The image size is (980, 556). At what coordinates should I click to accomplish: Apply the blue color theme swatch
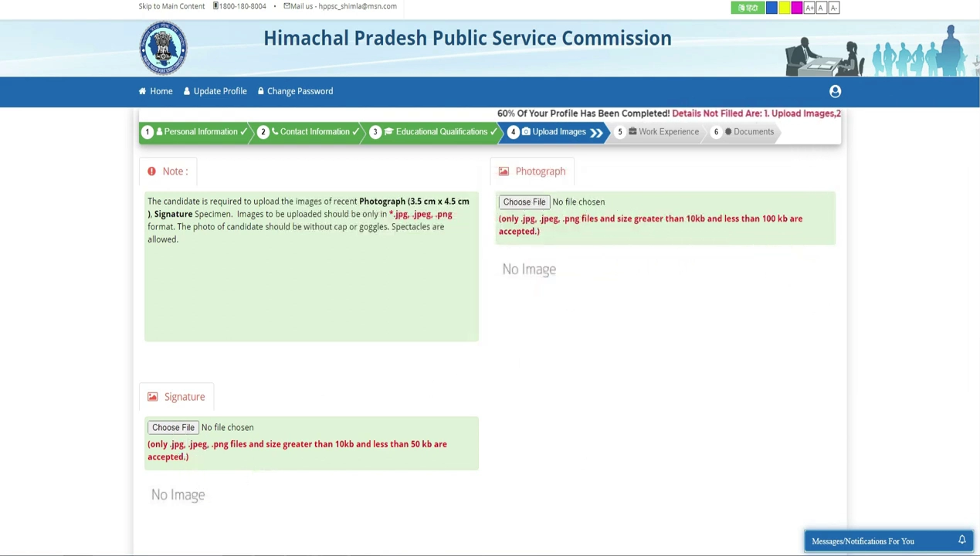coord(771,8)
